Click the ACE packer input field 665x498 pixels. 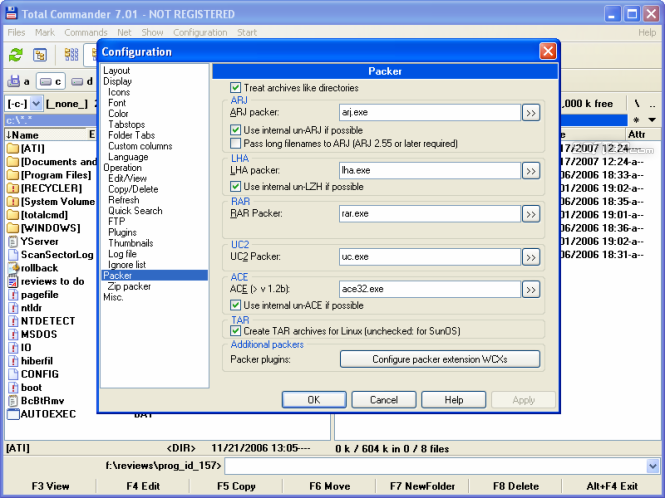[430, 290]
